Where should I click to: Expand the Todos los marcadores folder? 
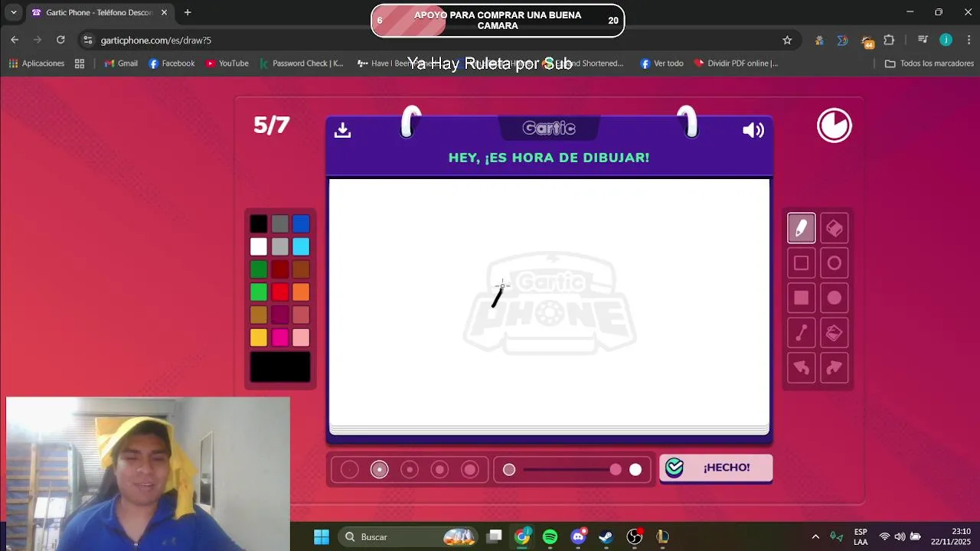tap(929, 64)
